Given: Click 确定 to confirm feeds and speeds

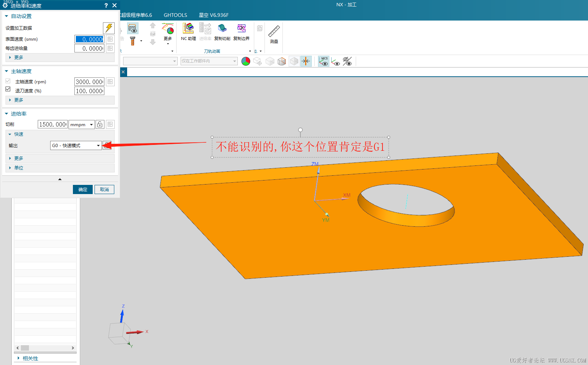Looking at the screenshot, I should click(83, 189).
